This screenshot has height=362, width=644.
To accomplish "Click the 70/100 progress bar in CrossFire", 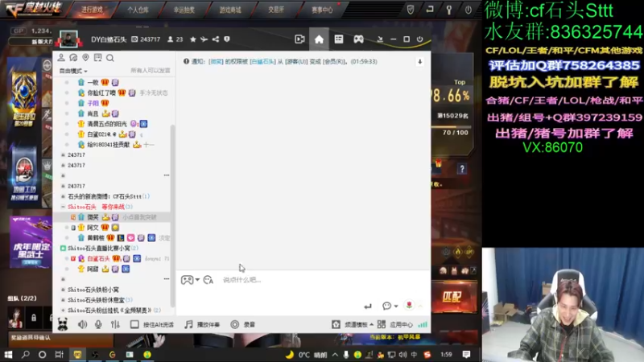I will coord(450,128).
